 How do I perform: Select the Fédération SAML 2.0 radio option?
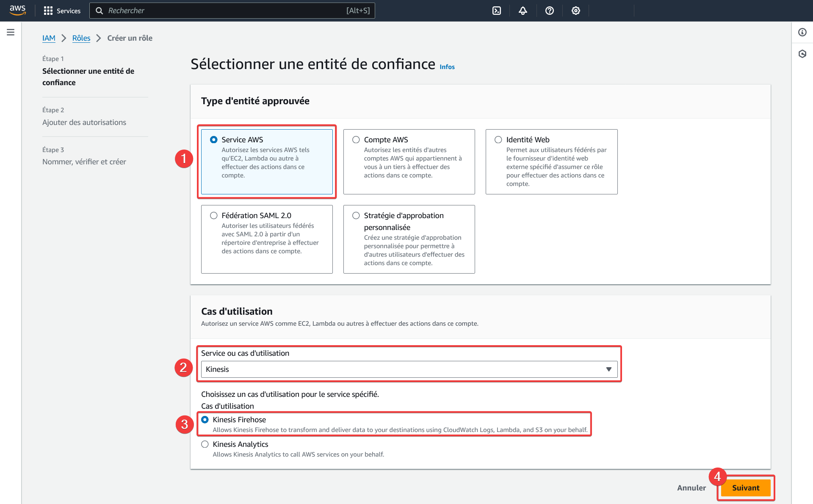coord(214,216)
